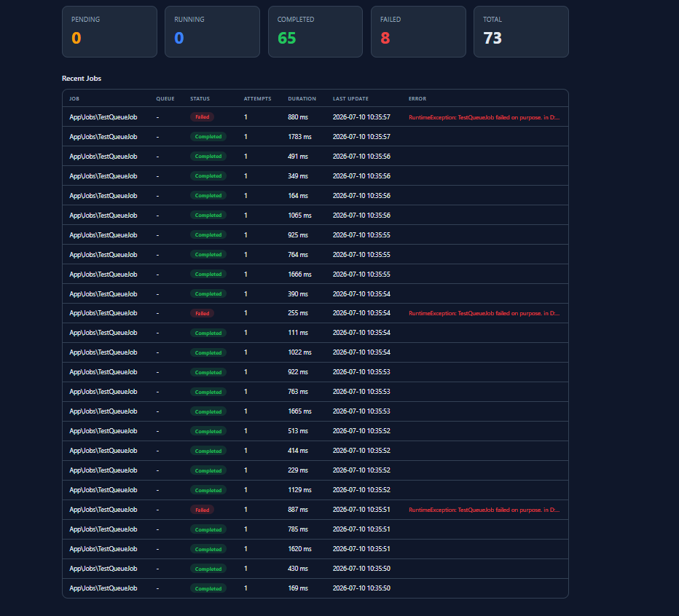This screenshot has height=616, width=679.
Task: Click the 764 ms duration cell
Action: point(298,255)
